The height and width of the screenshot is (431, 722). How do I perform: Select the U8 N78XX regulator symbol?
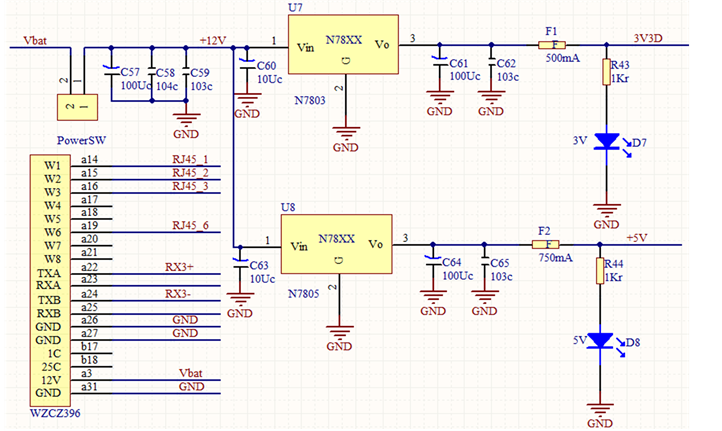(336, 244)
